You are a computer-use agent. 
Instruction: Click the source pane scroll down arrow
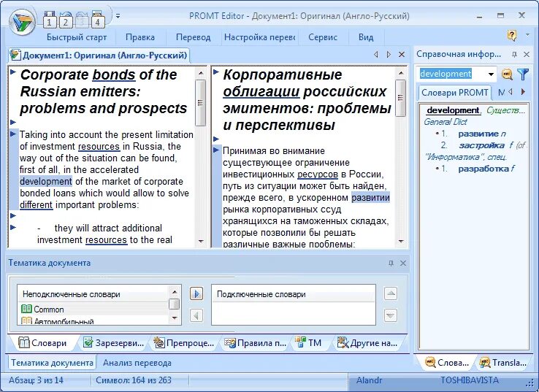pyautogui.click(x=201, y=242)
